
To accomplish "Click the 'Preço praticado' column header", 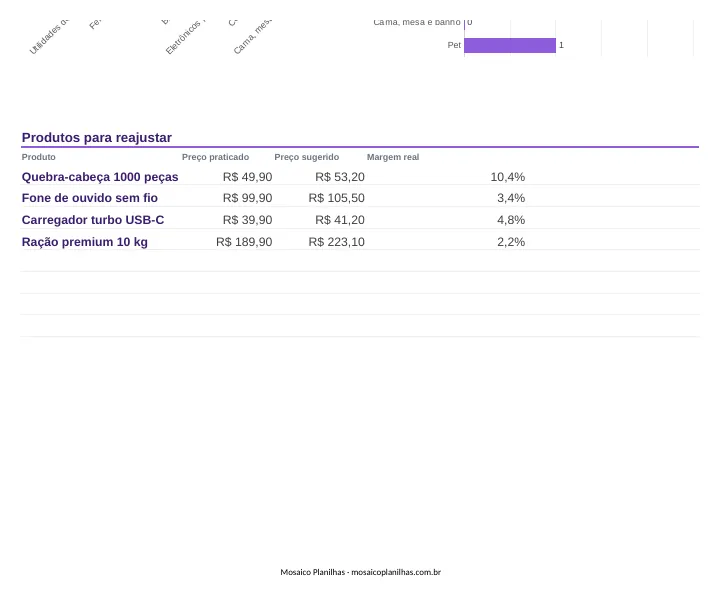I will click(216, 157).
